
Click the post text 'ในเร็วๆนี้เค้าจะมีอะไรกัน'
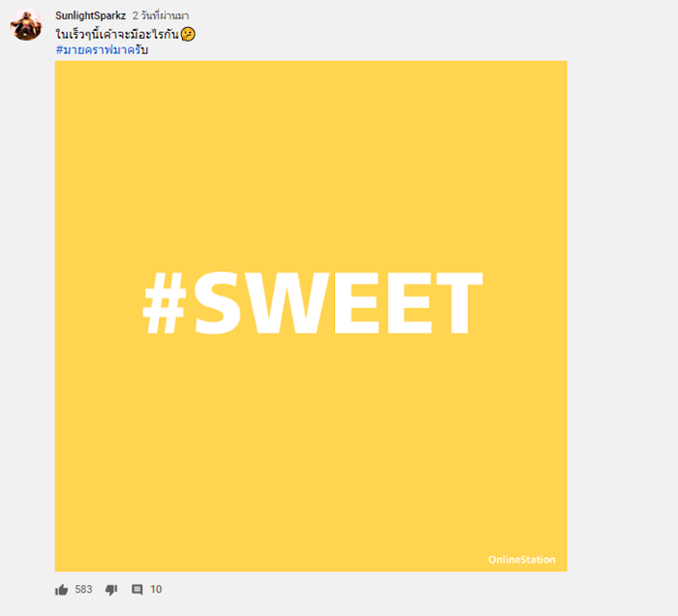click(117, 34)
